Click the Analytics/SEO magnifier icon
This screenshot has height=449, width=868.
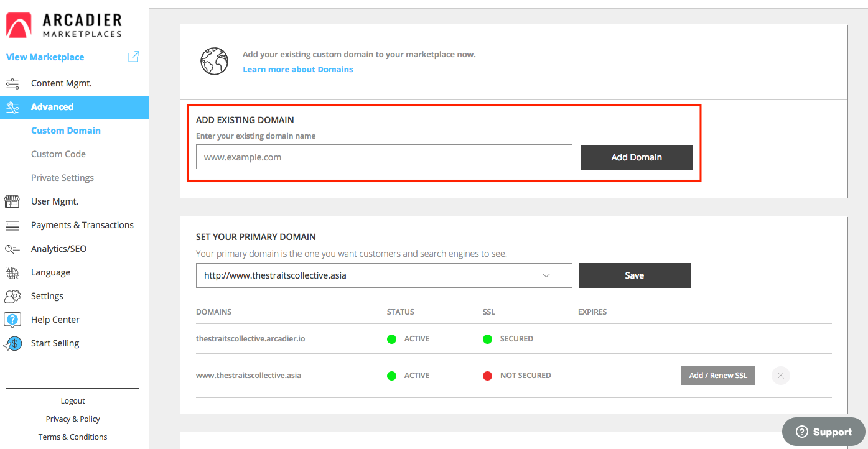tap(12, 249)
